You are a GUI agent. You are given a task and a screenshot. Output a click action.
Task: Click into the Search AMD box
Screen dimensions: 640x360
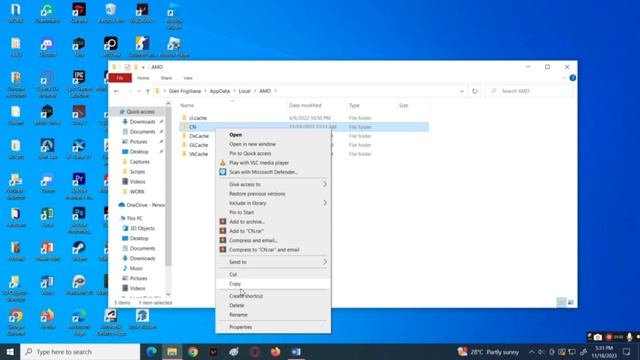pos(529,91)
